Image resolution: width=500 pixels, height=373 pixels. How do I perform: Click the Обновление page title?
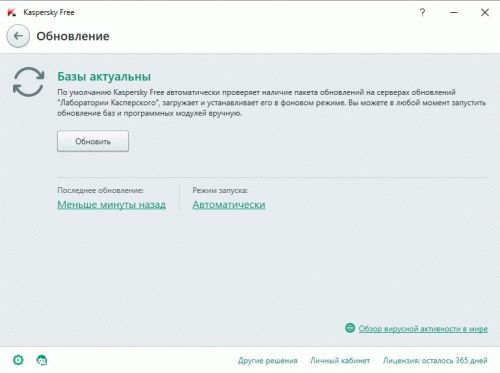click(x=73, y=36)
